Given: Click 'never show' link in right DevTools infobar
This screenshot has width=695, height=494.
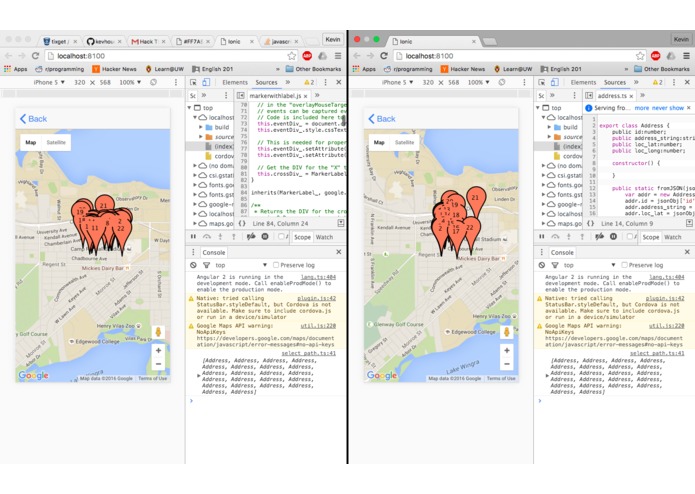Looking at the screenshot, I should point(668,108).
